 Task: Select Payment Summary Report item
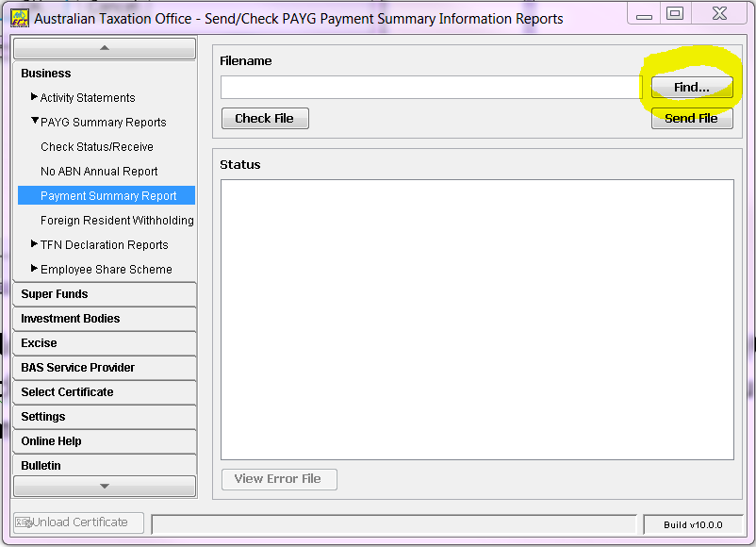tap(107, 195)
